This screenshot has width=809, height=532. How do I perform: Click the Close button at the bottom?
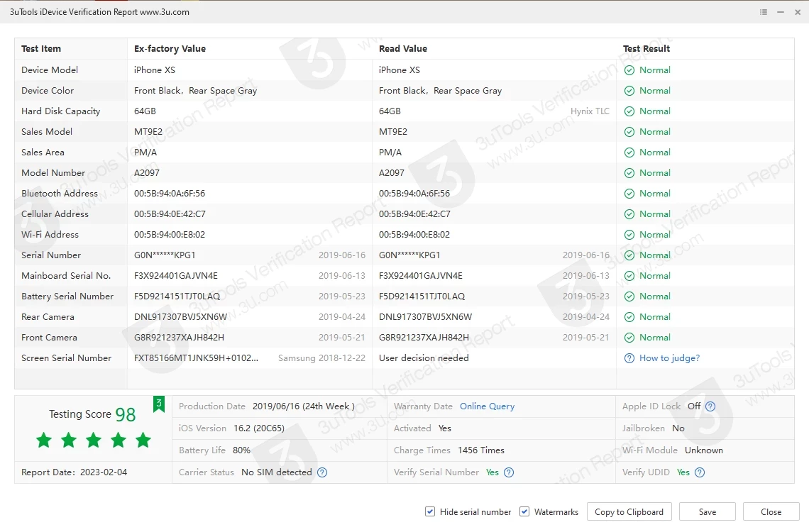[771, 512]
